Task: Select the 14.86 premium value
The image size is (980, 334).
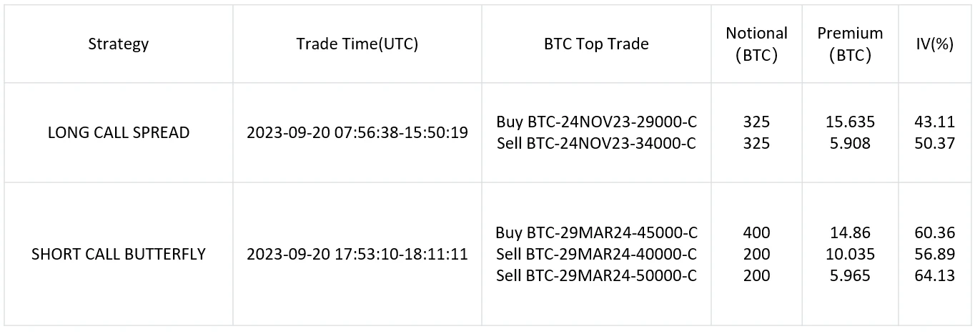Action: [x=850, y=232]
